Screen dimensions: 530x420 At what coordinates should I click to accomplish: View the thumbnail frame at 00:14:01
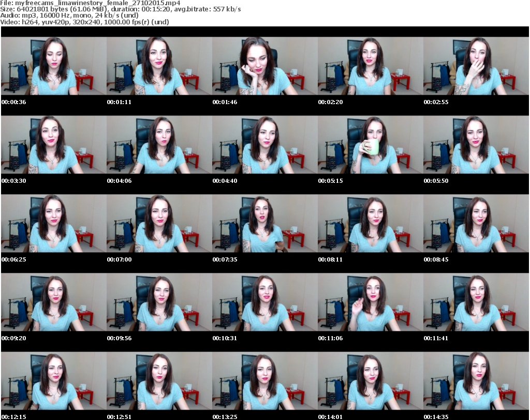(x=371, y=381)
